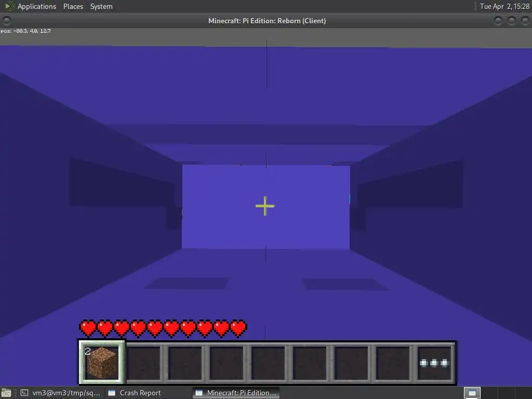Open inventory via three-dots hotbar button
This screenshot has width=532, height=399.
pos(435,363)
